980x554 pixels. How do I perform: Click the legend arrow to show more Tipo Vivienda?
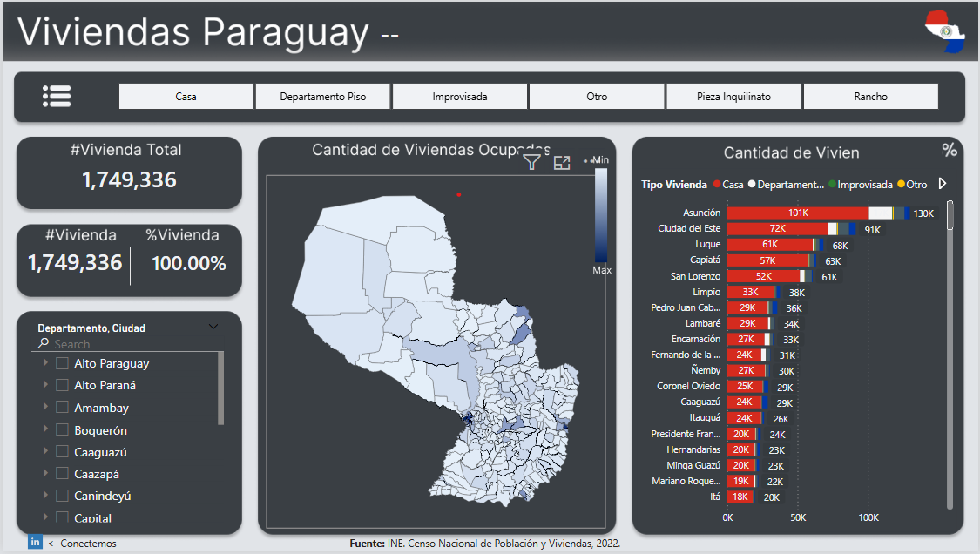click(x=941, y=184)
